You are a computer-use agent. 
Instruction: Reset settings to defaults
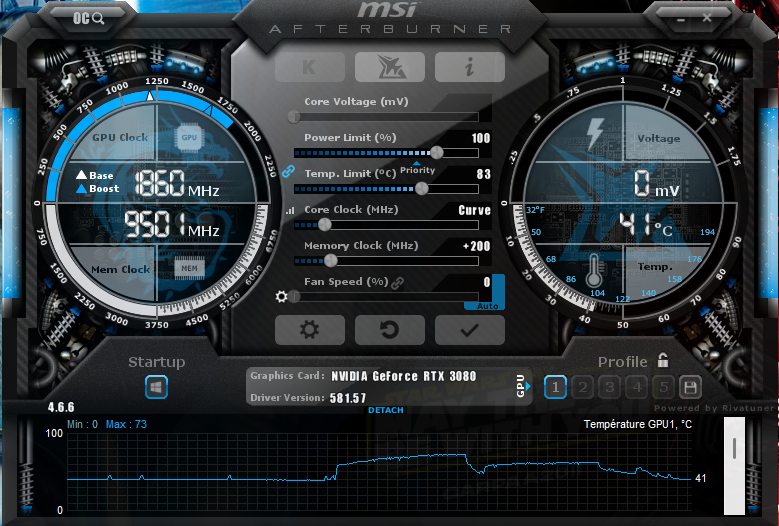(x=389, y=329)
